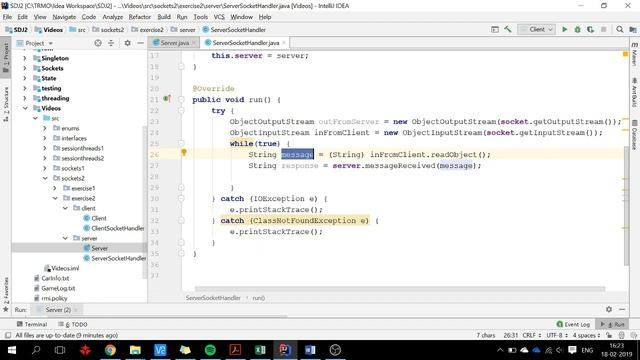Select CarInfo.txt file
Image resolution: width=640 pixels, height=360 pixels.
tap(51, 278)
